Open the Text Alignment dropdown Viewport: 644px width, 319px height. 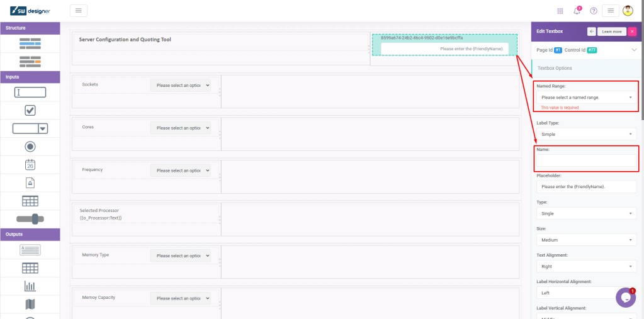pyautogui.click(x=586, y=266)
